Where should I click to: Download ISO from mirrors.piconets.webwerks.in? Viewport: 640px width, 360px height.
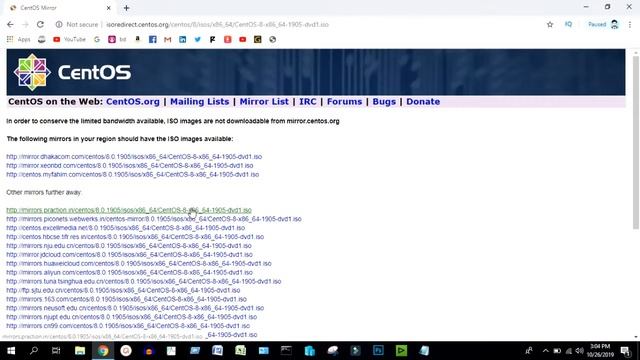click(x=153, y=219)
